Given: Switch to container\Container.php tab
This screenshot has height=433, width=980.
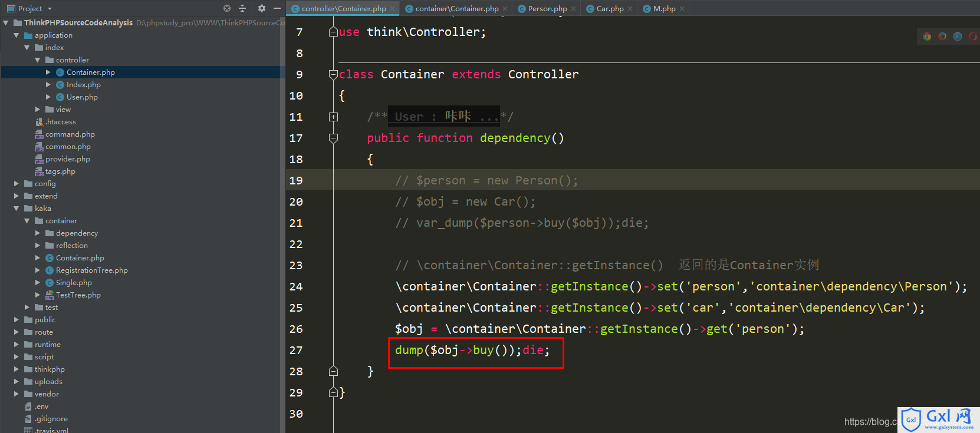Looking at the screenshot, I should (x=457, y=9).
